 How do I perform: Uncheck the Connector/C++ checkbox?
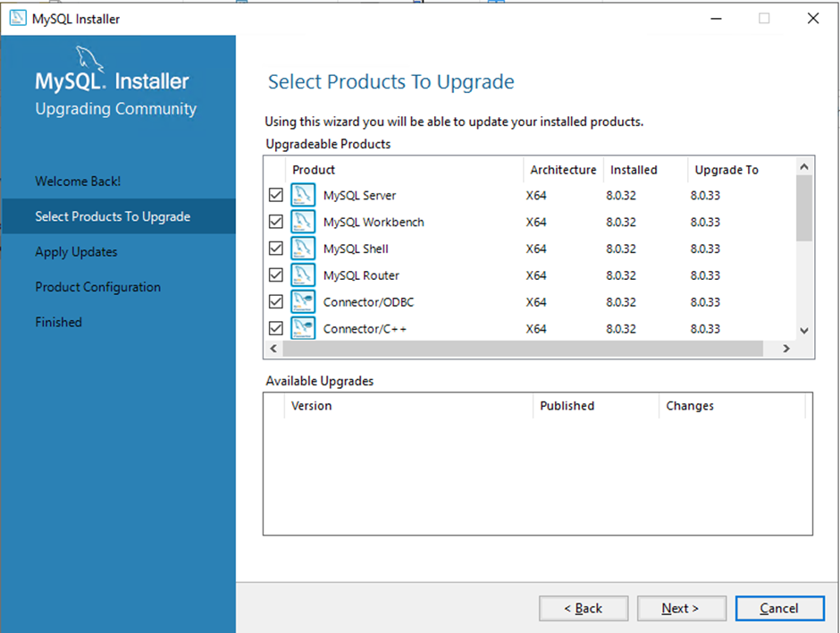(276, 328)
